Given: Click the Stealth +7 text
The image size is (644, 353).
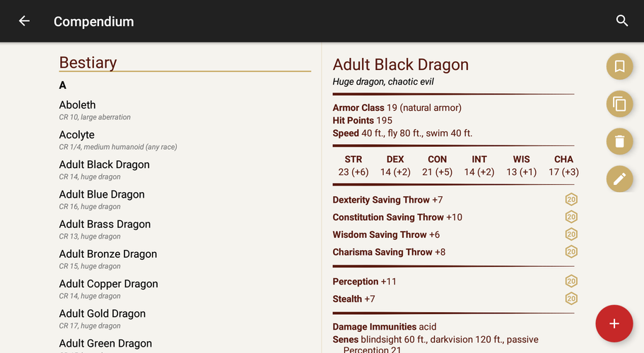Looking at the screenshot, I should (x=353, y=299).
